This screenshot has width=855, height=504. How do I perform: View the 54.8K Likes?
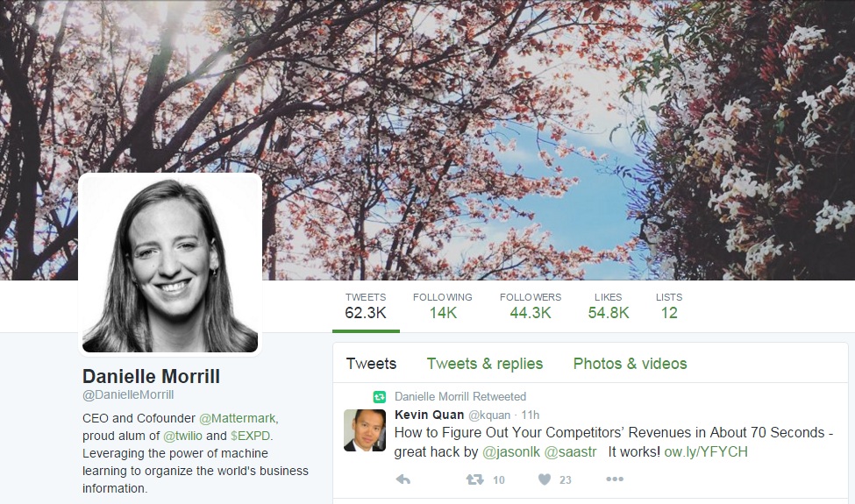pyautogui.click(x=609, y=306)
